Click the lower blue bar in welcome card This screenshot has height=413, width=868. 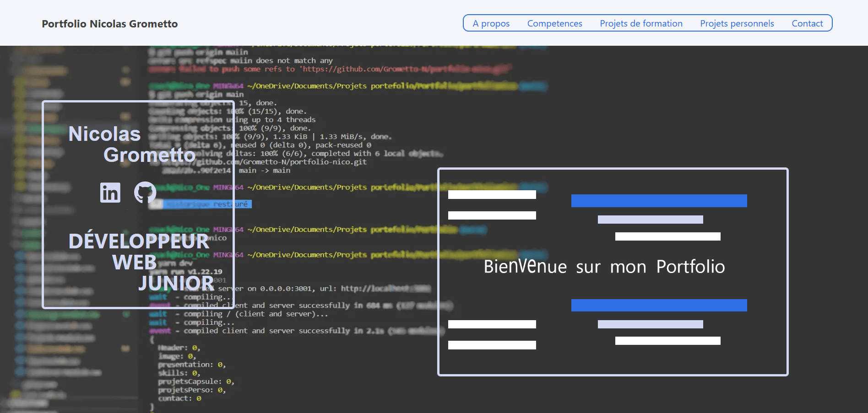659,305
